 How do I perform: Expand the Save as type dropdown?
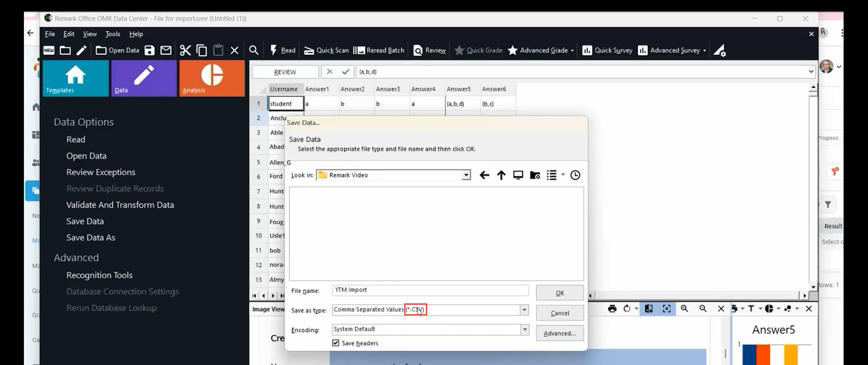pyautogui.click(x=524, y=310)
